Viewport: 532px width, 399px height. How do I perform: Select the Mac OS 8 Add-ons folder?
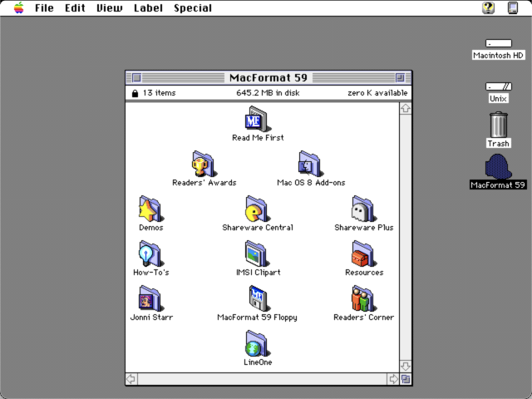point(310,164)
